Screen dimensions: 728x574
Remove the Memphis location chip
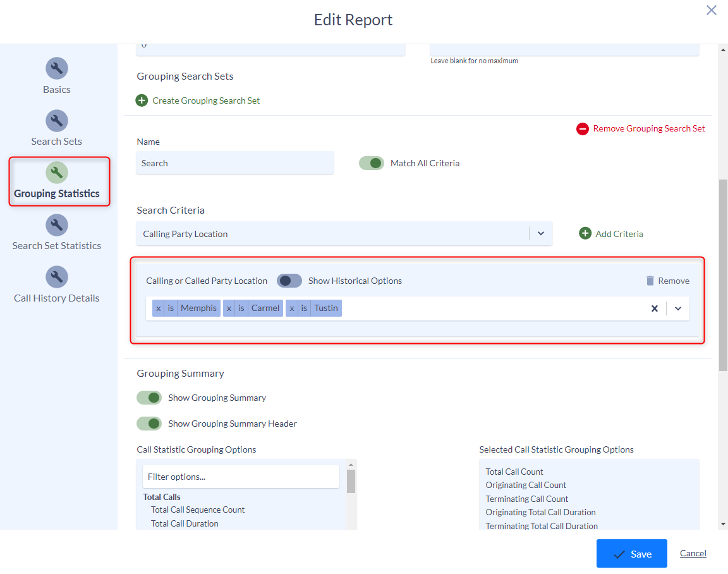tap(159, 308)
